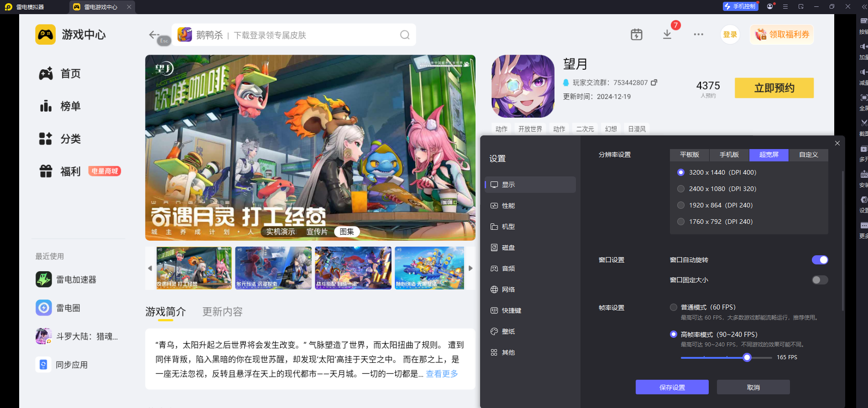Open the 分类 categories page
This screenshot has width=868, height=408.
point(60,139)
